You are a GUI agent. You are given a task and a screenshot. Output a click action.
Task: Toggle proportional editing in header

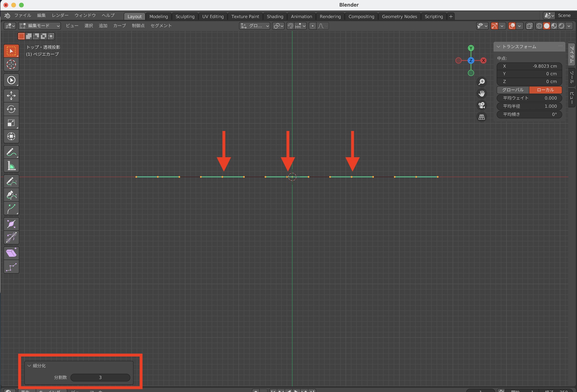pos(312,26)
